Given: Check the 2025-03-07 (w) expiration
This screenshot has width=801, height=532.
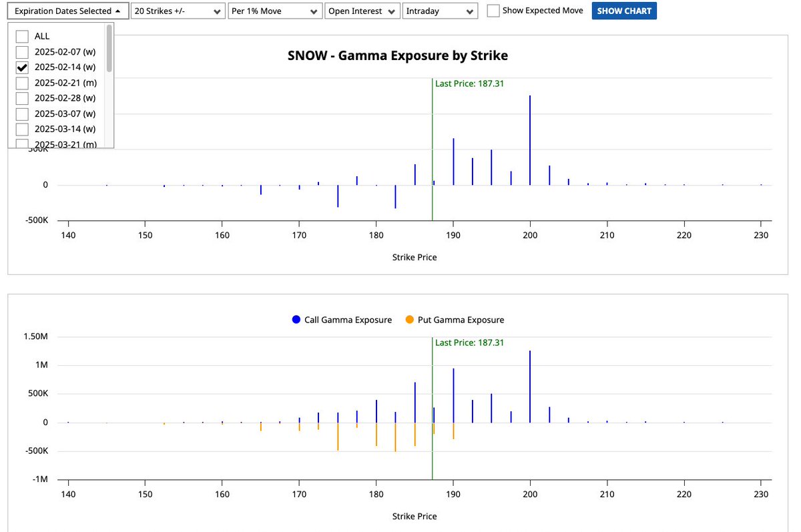Looking at the screenshot, I should [22, 113].
